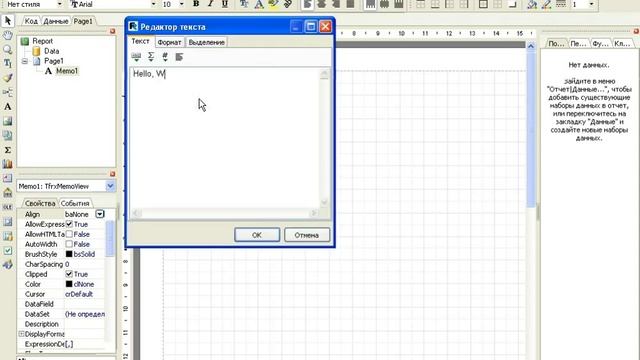
Task: Toggle word wrap icon in text editor
Action: (x=179, y=57)
